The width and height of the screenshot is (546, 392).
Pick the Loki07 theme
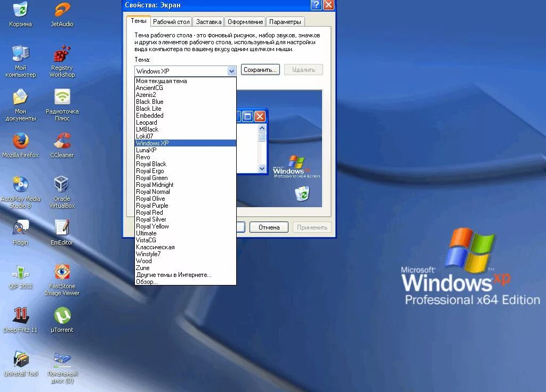(185, 136)
